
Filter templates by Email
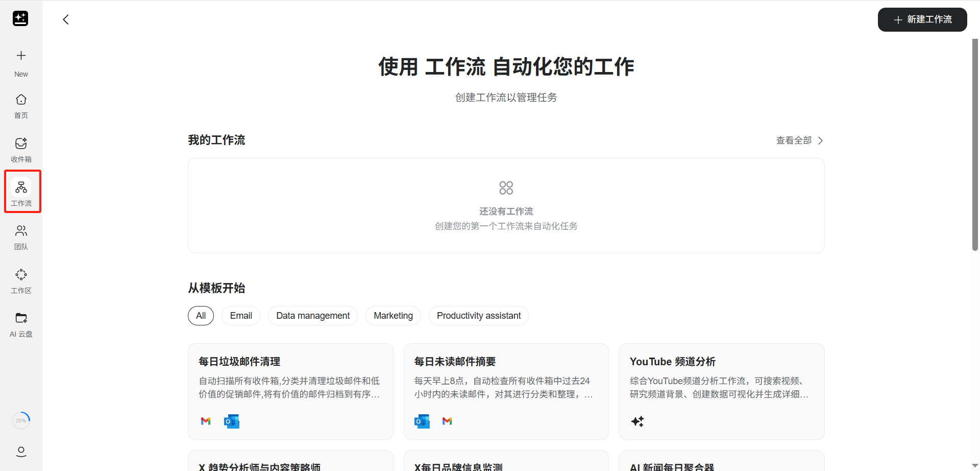click(x=241, y=316)
